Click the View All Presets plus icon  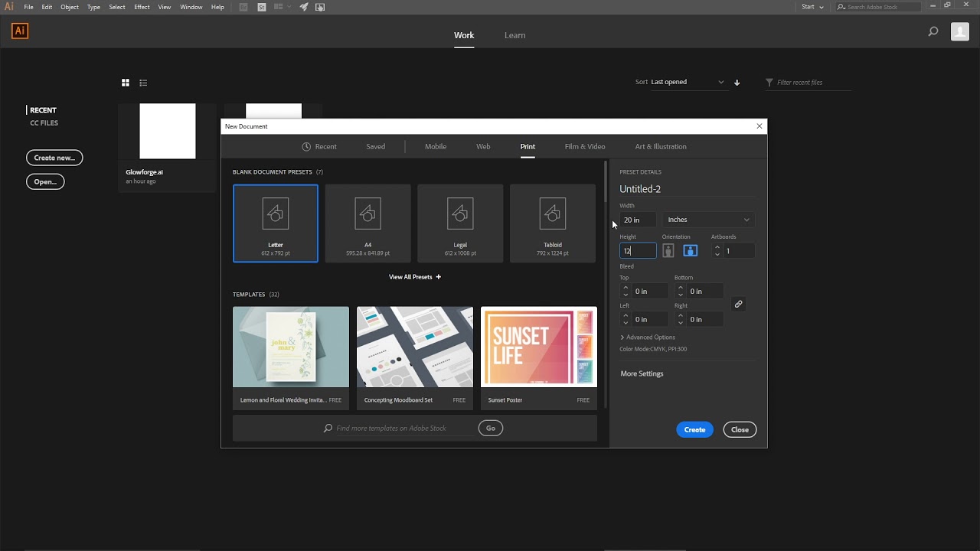438,277
